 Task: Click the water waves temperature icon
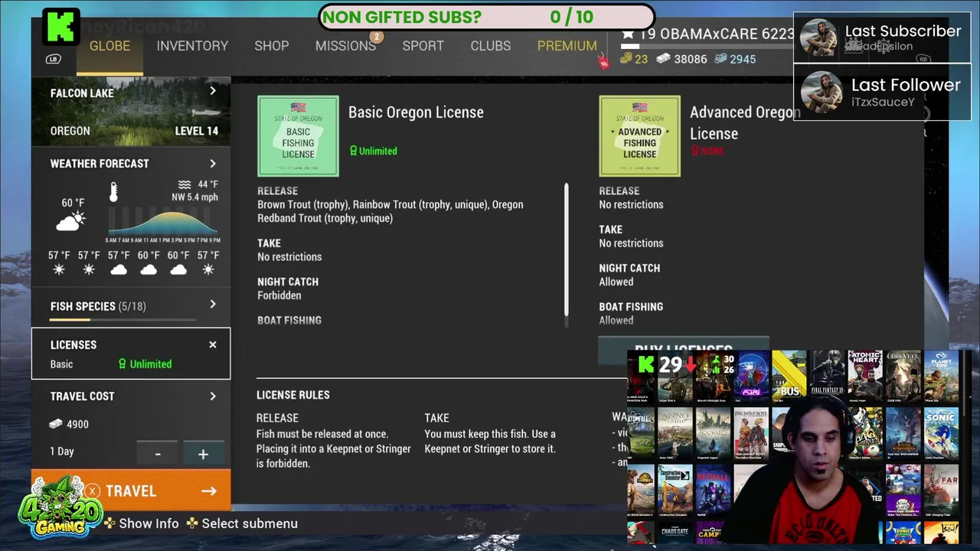click(x=184, y=184)
